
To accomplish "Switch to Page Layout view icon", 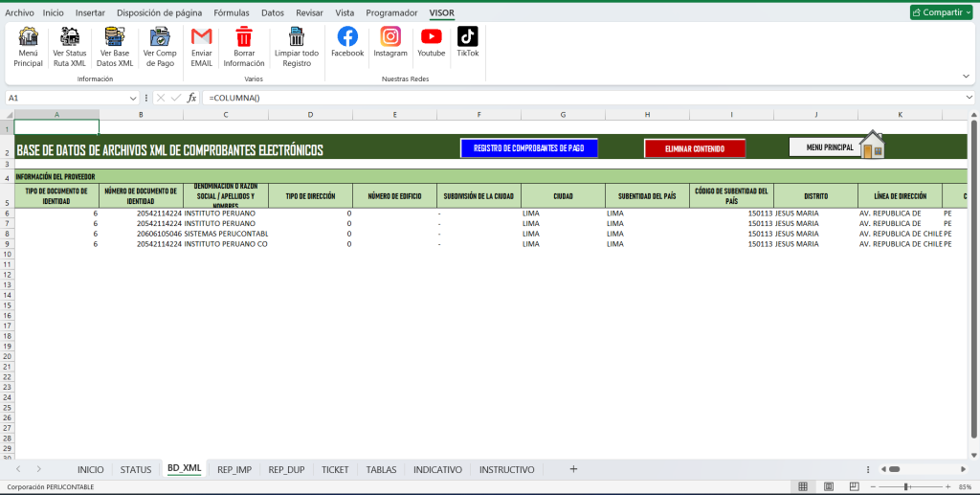I will coord(829,487).
